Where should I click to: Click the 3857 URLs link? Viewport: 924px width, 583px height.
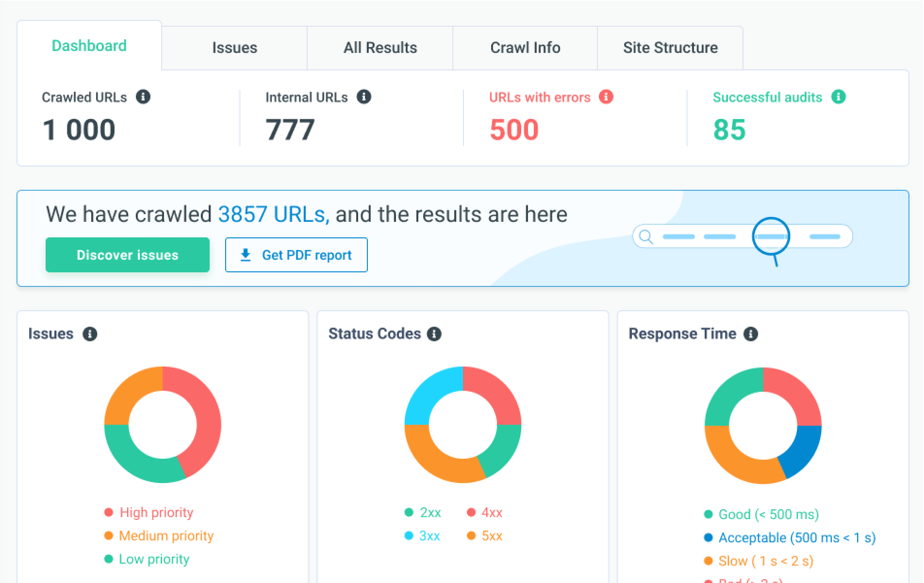272,214
